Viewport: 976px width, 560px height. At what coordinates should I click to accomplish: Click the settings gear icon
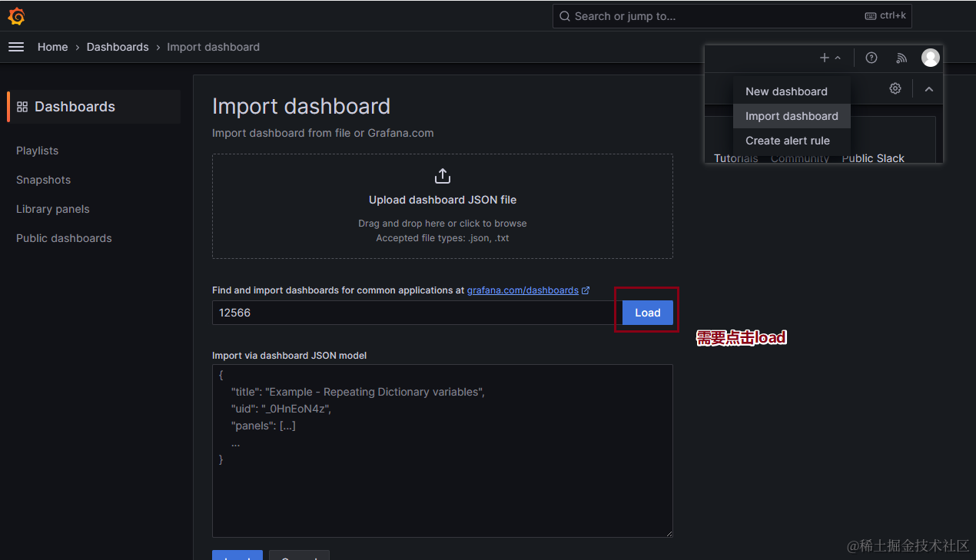(895, 88)
